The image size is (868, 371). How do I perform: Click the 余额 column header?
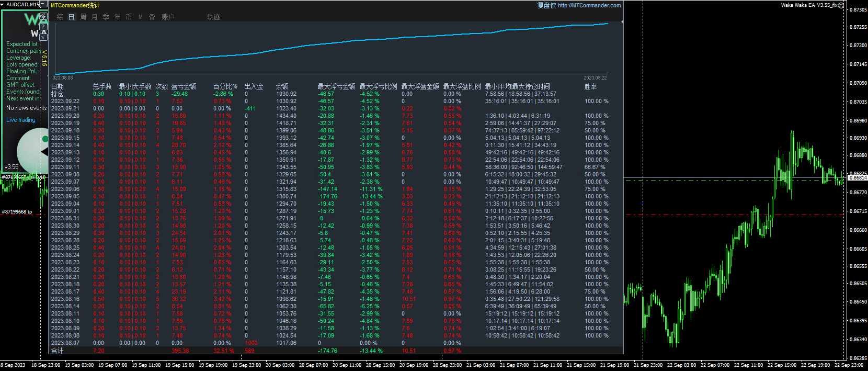(282, 86)
